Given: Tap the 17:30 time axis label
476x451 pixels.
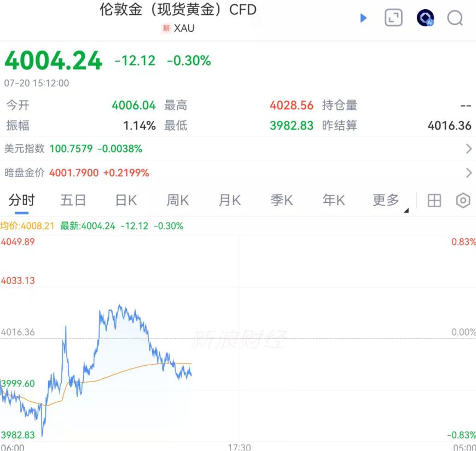Looking at the screenshot, I should coord(240,447).
